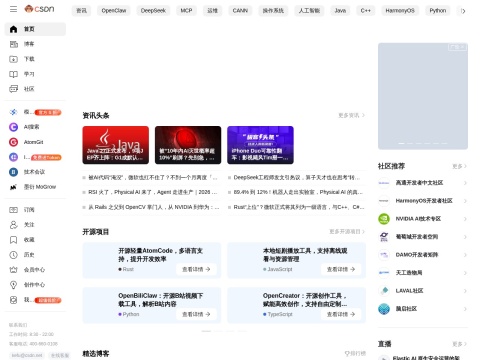Open DeepSeek工程师发文引热议 news link
This screenshot has width=480, height=360.
pyautogui.click(x=297, y=178)
